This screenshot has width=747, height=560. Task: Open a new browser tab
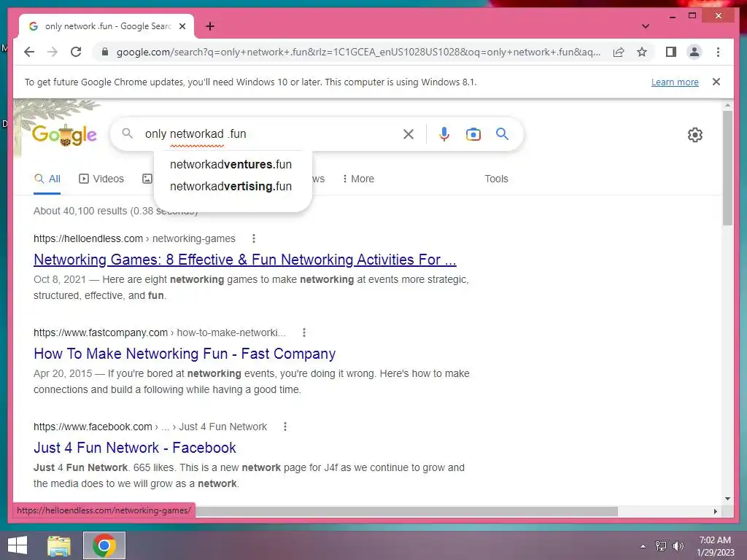coord(210,26)
